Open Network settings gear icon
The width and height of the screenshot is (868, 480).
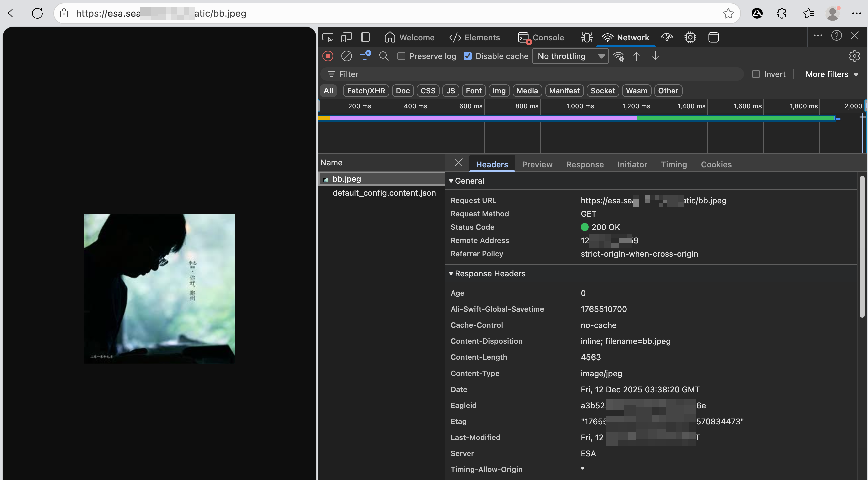854,56
